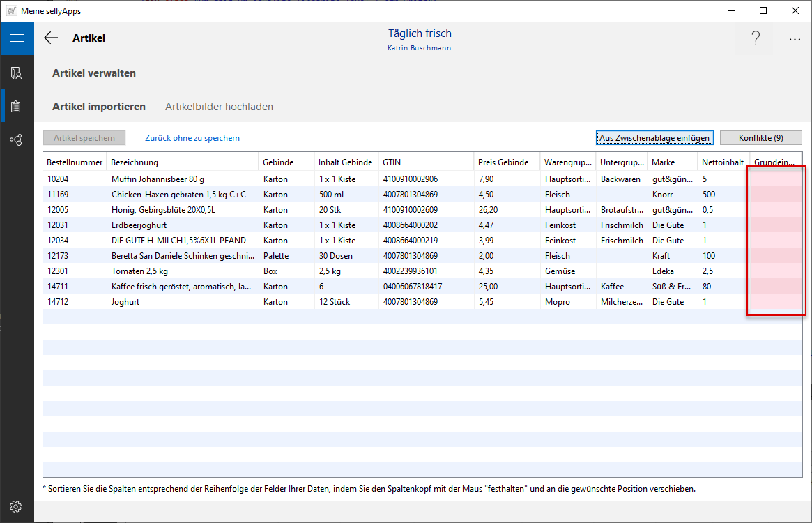Open the Konflikte (9) button

760,138
